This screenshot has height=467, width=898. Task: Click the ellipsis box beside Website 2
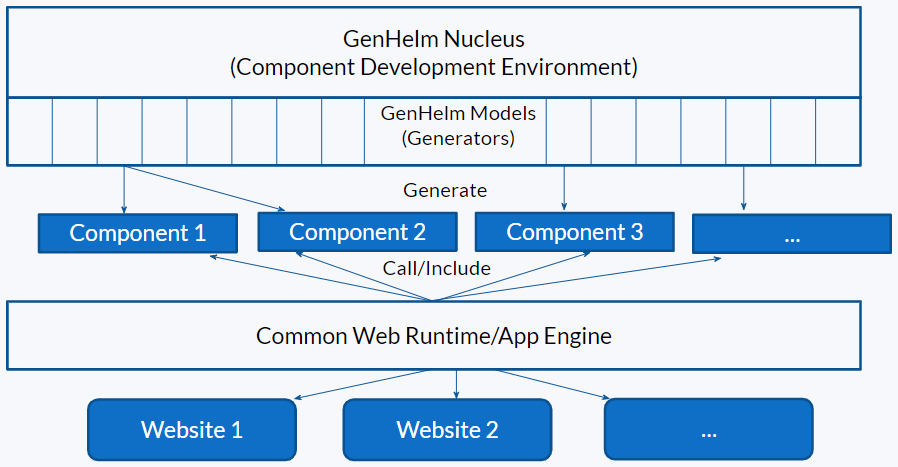708,430
